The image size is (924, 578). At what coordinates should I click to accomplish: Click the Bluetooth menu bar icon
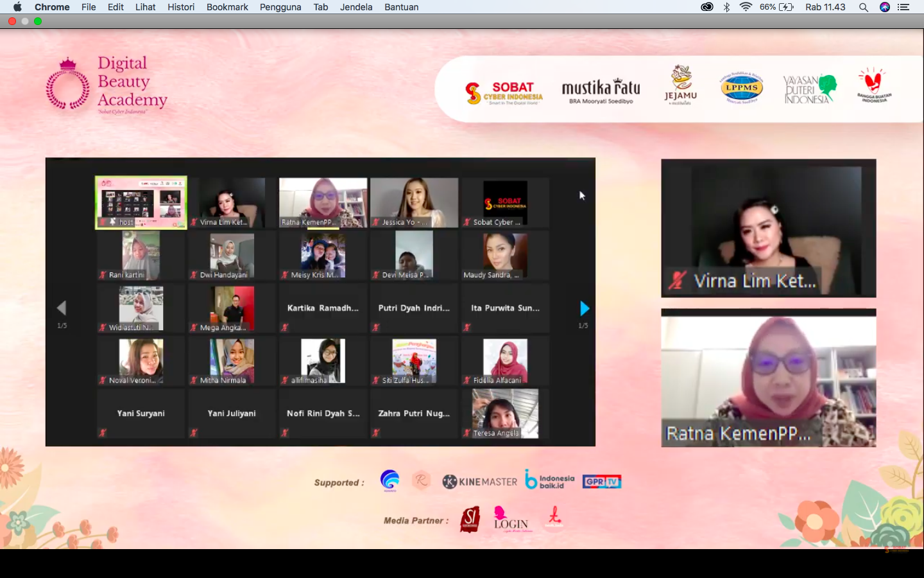point(726,7)
